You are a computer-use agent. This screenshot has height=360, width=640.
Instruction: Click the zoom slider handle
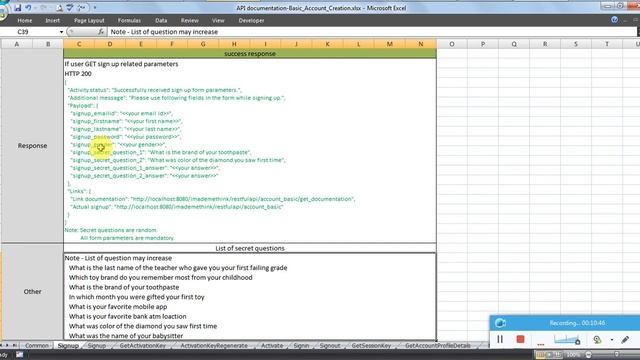coord(617,355)
